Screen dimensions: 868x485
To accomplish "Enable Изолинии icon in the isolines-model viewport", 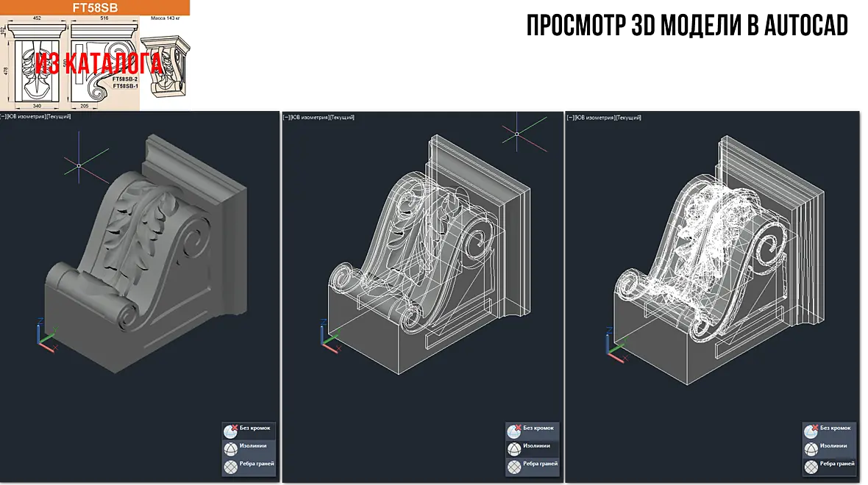I will click(x=514, y=448).
